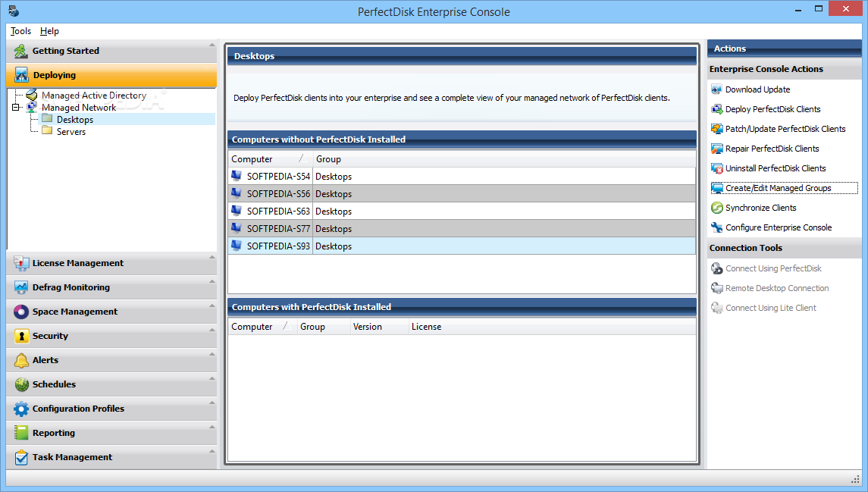
Task: Sort by Group column in uninstalled list
Action: click(504, 159)
